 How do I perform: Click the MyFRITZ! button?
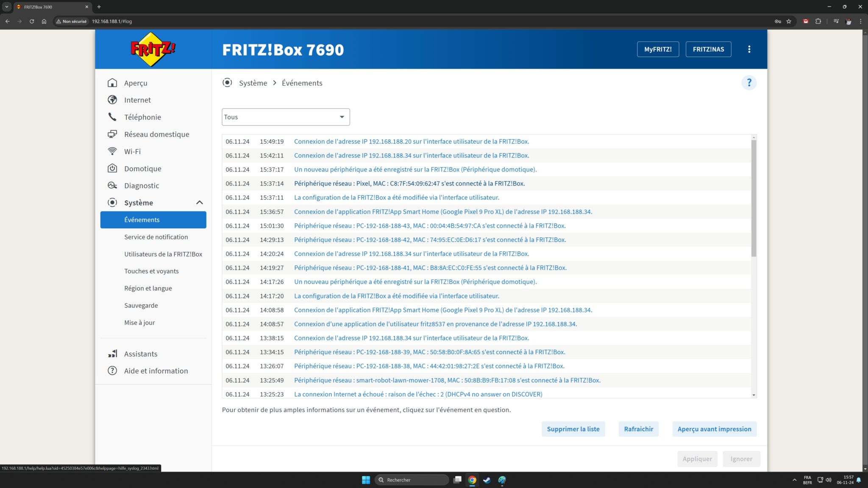click(658, 49)
